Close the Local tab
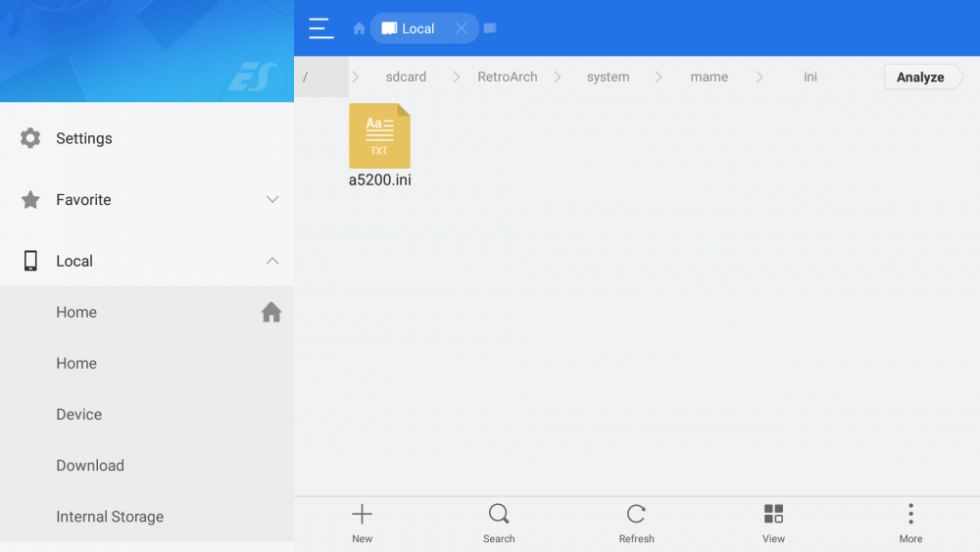Viewport: 980px width, 552px height. 461,28
